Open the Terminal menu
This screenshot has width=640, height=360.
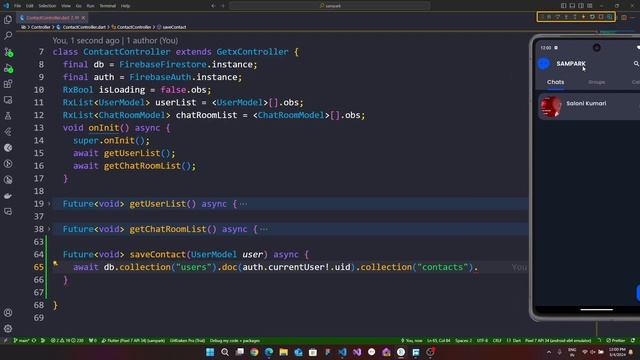(107, 6)
